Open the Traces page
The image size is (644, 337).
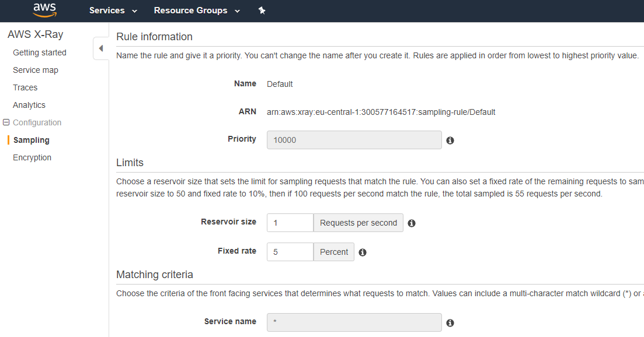[x=25, y=87]
